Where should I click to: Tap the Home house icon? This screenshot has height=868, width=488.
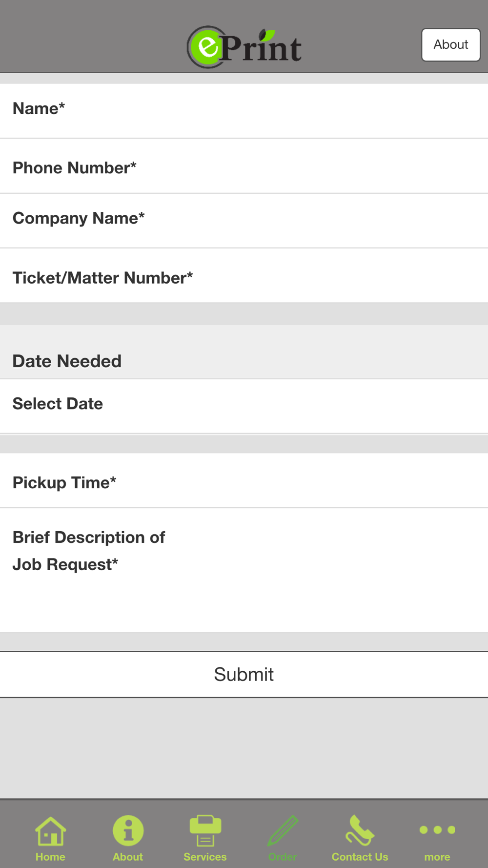point(50,831)
